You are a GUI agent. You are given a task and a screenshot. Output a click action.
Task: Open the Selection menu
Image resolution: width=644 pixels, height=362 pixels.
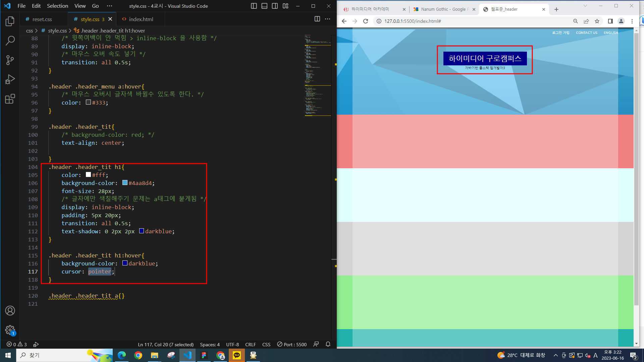57,6
